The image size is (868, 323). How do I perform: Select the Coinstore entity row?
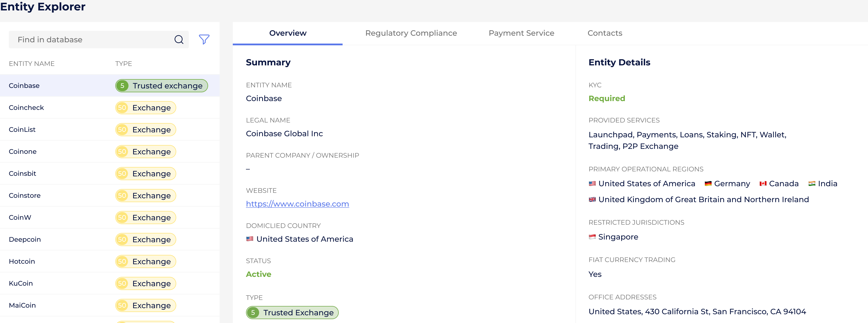point(110,196)
